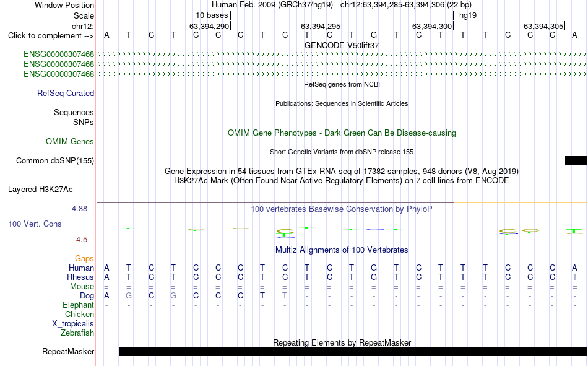The width and height of the screenshot is (588, 366).
Task: Open the OMIM Genes track label
Action: [69, 142]
